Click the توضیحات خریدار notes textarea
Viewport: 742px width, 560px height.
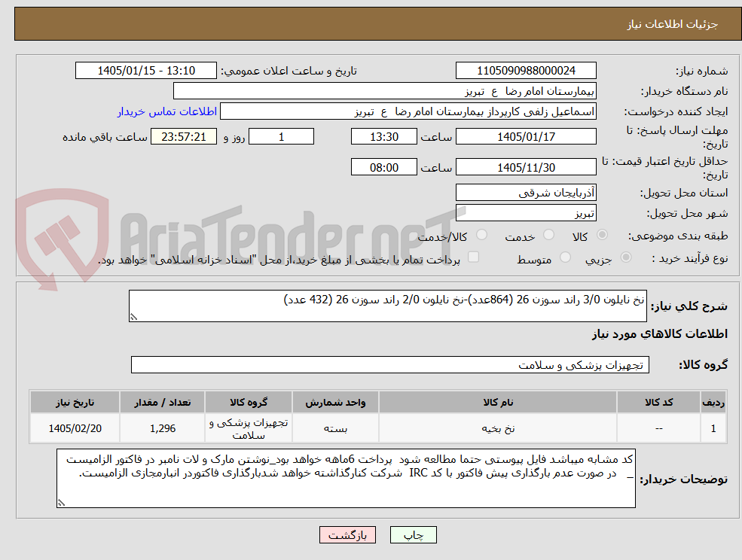pyautogui.click(x=346, y=478)
